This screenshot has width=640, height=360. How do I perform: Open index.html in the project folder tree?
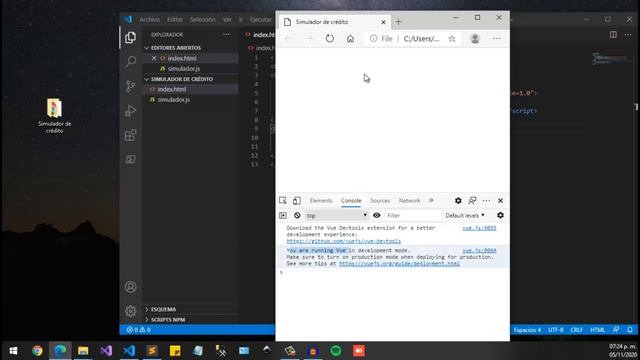click(x=171, y=89)
